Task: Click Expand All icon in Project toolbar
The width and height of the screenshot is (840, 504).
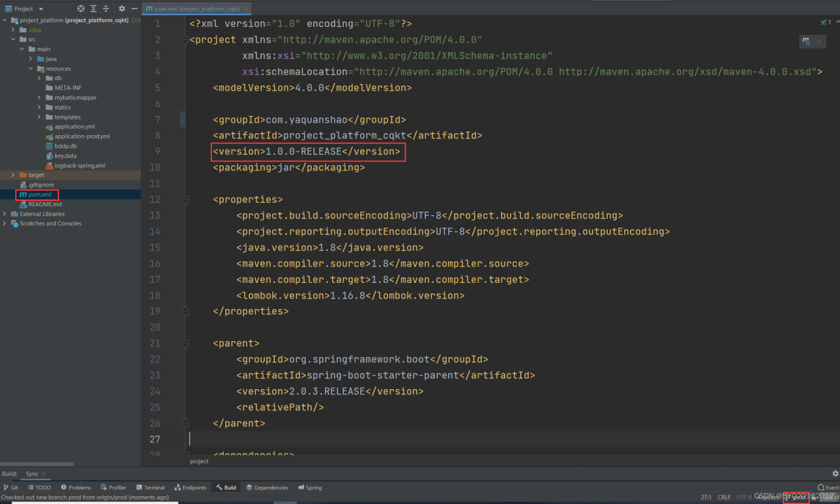Action: [x=94, y=9]
